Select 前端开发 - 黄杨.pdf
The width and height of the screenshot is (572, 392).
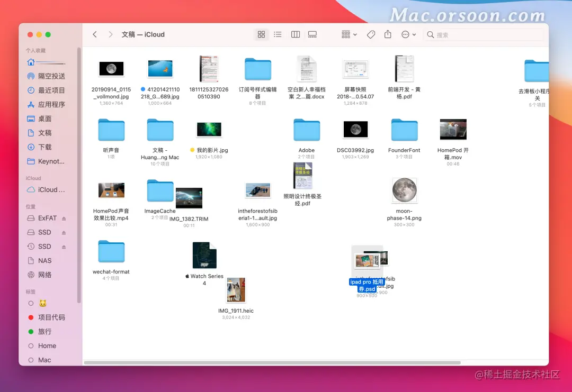click(404, 69)
